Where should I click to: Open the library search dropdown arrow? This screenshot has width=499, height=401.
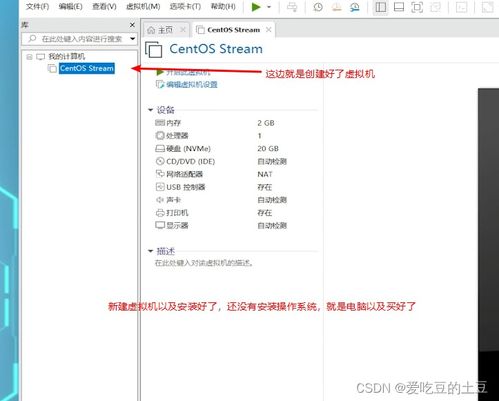pos(132,39)
